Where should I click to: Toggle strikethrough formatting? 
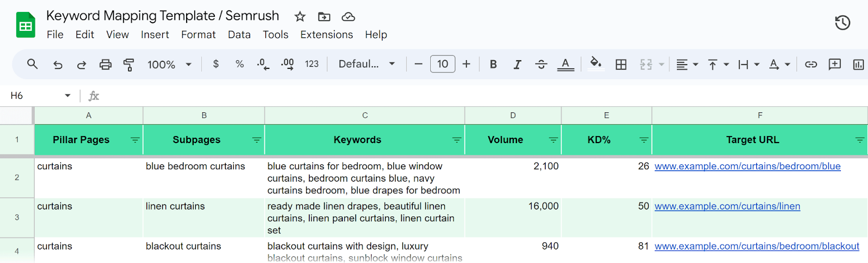tap(541, 65)
